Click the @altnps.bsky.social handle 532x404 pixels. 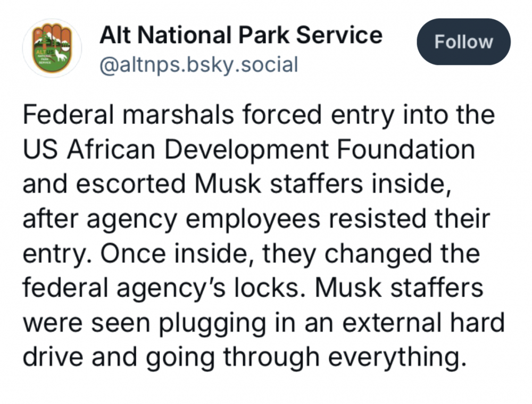198,65
